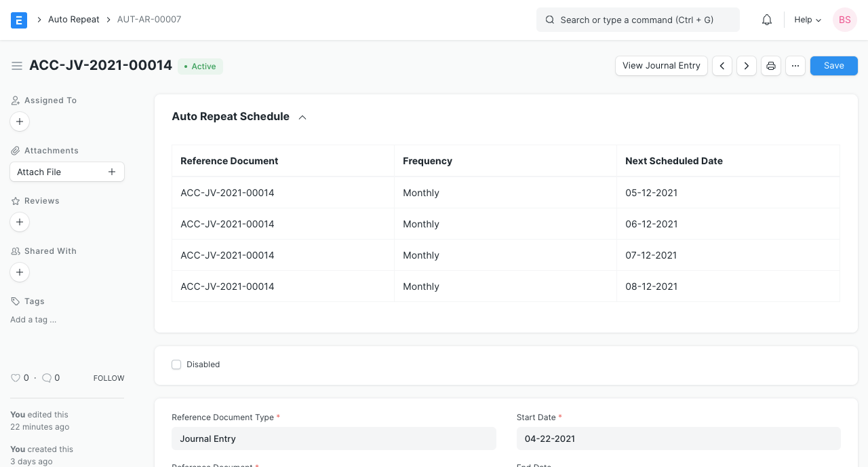Add an assignee with the plus icon
The image size is (868, 467).
pyautogui.click(x=20, y=122)
